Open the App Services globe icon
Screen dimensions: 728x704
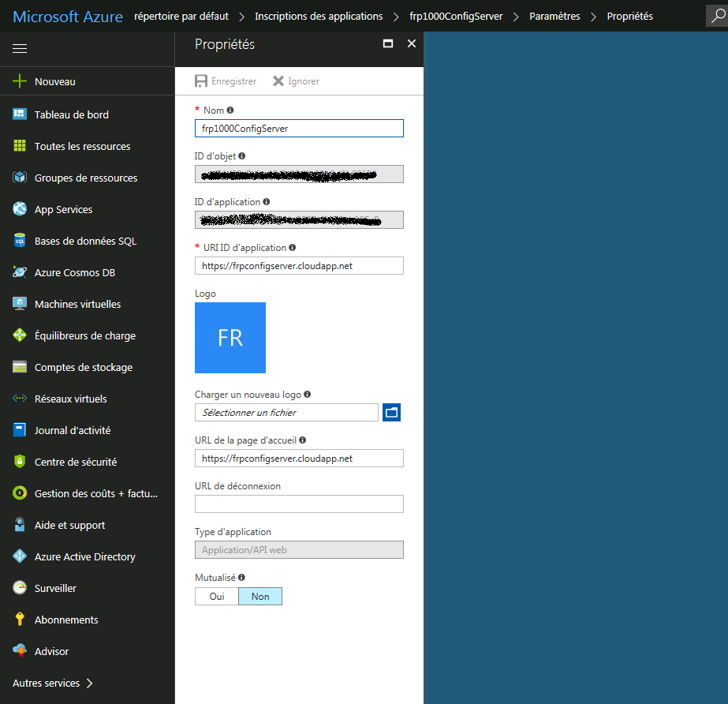pyautogui.click(x=20, y=209)
